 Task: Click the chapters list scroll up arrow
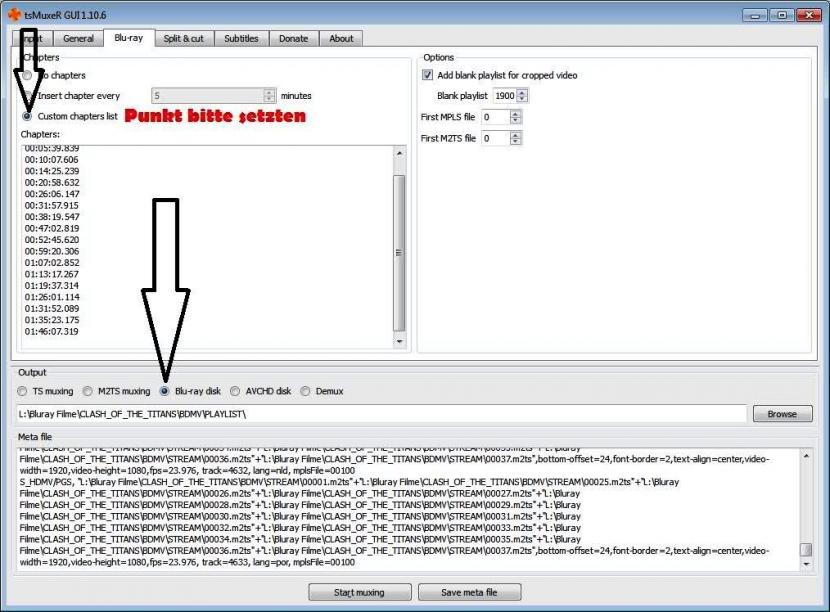[399, 153]
